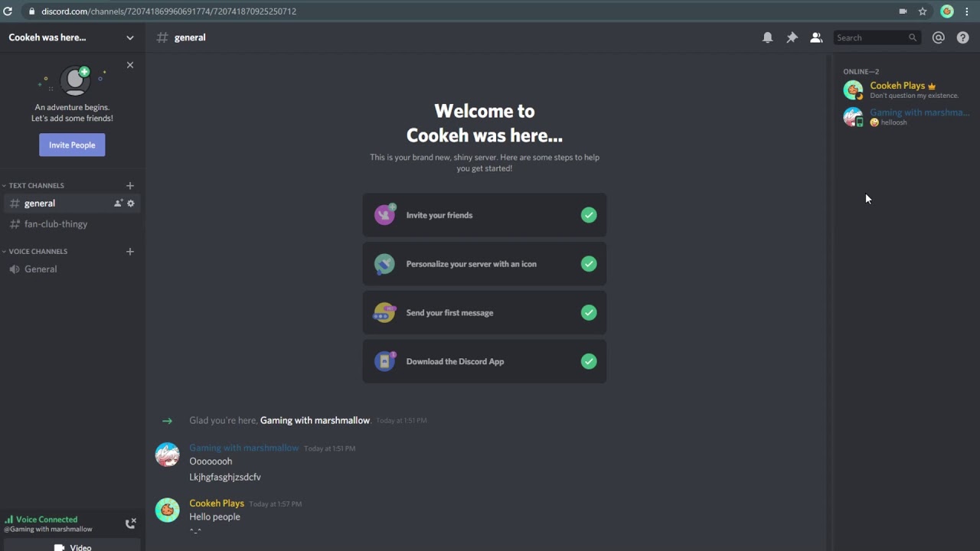This screenshot has height=551, width=980.
Task: Select the general text channel
Action: point(72,204)
